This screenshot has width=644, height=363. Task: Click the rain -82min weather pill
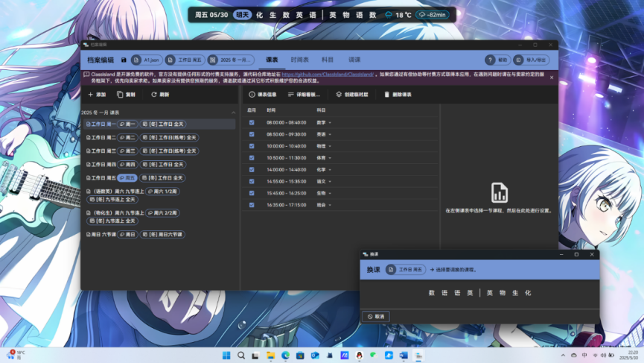[433, 15]
